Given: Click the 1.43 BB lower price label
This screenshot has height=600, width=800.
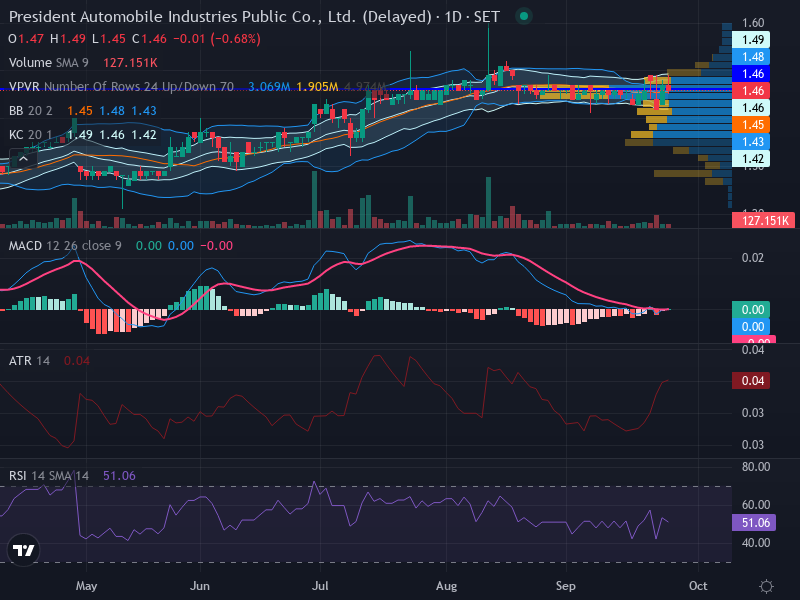Looking at the screenshot, I should (751, 142).
